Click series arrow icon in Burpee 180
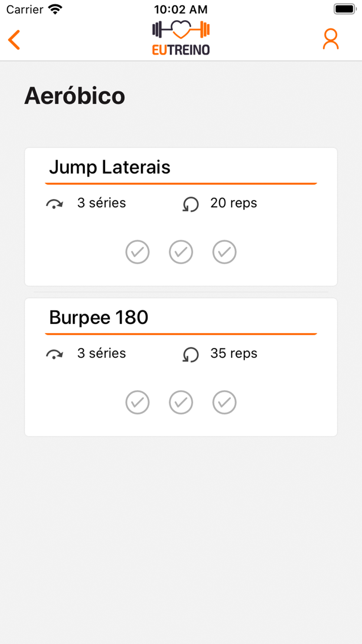Screen dimensions: 362x644 pos(55,355)
